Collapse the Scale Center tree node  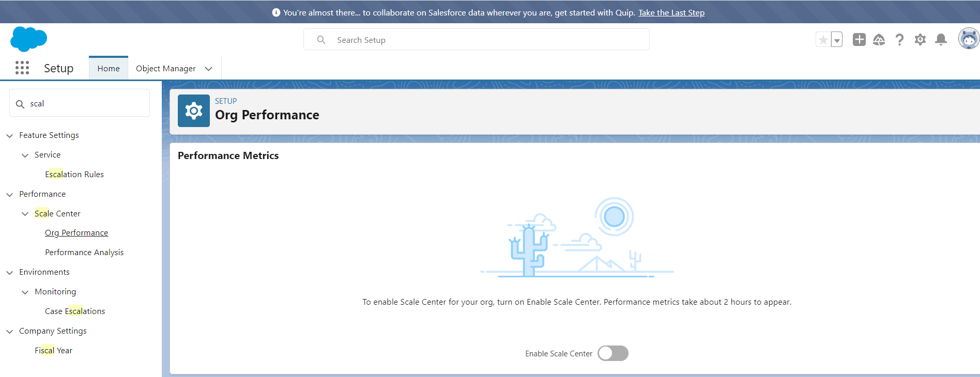[25, 214]
